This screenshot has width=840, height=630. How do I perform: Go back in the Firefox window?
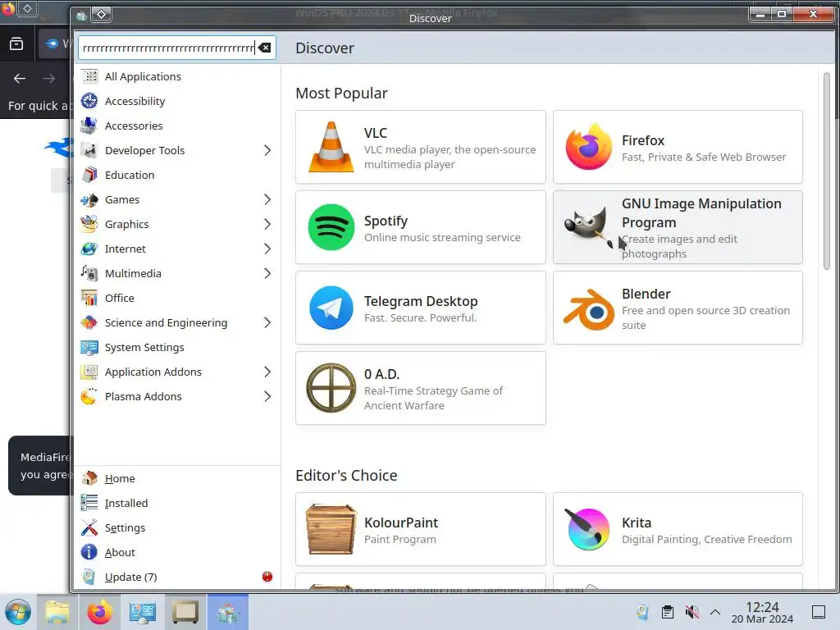click(20, 79)
